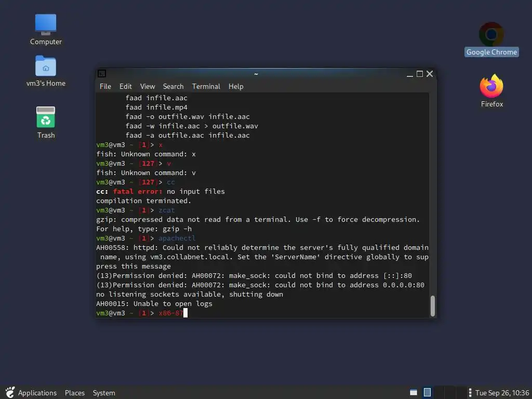Image resolution: width=532 pixels, height=399 pixels.
Task: Open the terminal Search menu
Action: pyautogui.click(x=173, y=87)
